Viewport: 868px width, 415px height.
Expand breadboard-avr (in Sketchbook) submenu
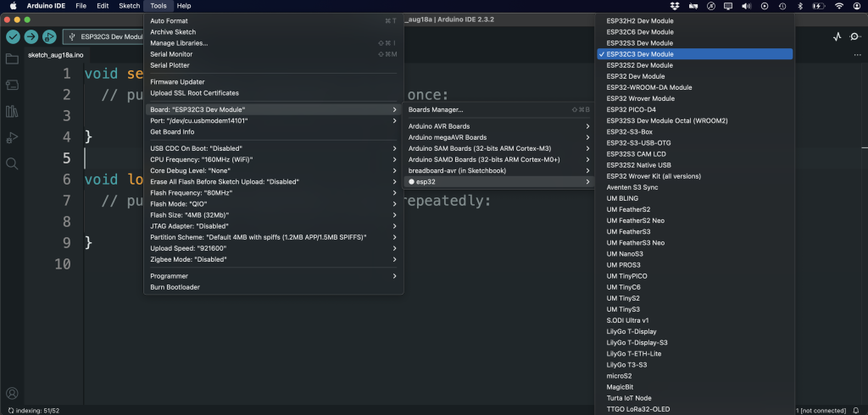coord(498,170)
